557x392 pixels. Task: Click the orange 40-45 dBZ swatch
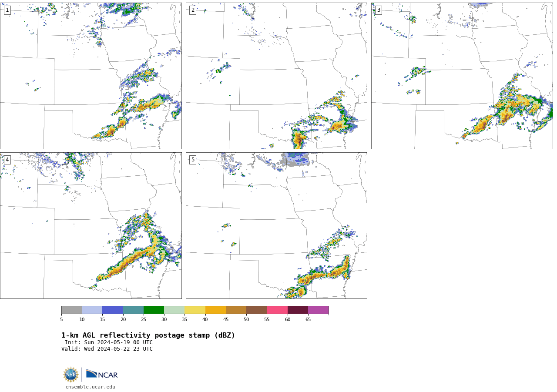(215, 310)
